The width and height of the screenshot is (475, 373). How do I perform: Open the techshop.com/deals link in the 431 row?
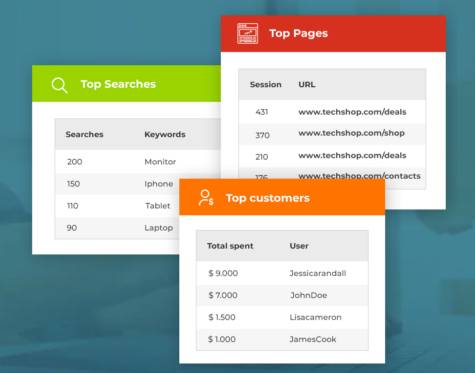click(352, 112)
